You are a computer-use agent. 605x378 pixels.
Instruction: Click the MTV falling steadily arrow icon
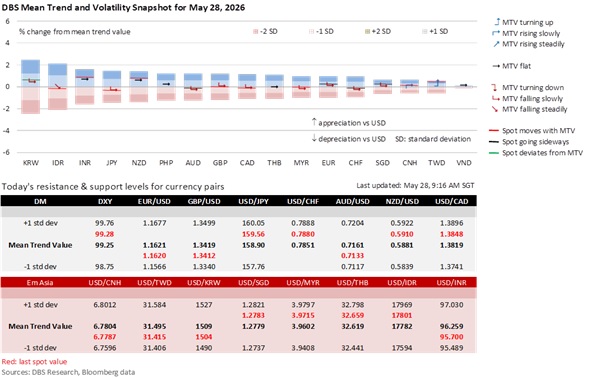[495, 109]
